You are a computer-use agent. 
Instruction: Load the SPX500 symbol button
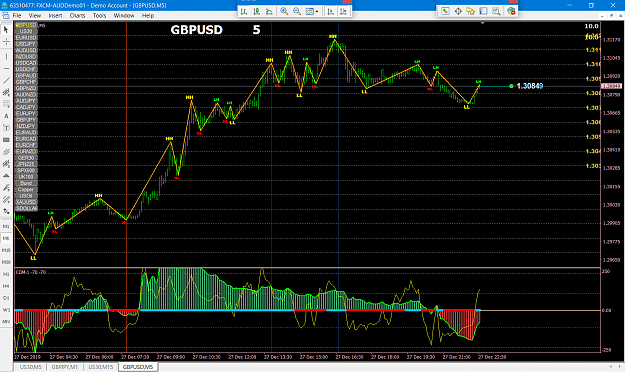(26, 171)
